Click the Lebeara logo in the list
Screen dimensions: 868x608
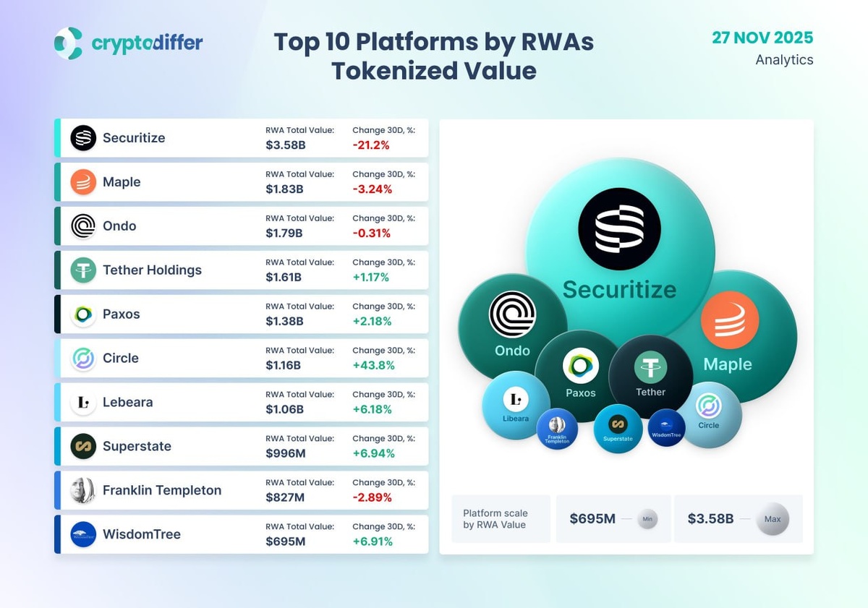point(83,403)
